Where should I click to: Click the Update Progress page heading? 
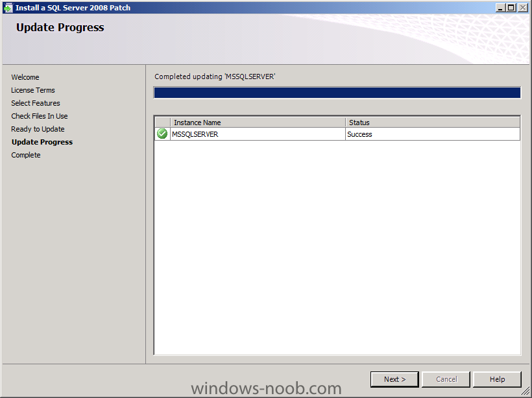(x=60, y=27)
